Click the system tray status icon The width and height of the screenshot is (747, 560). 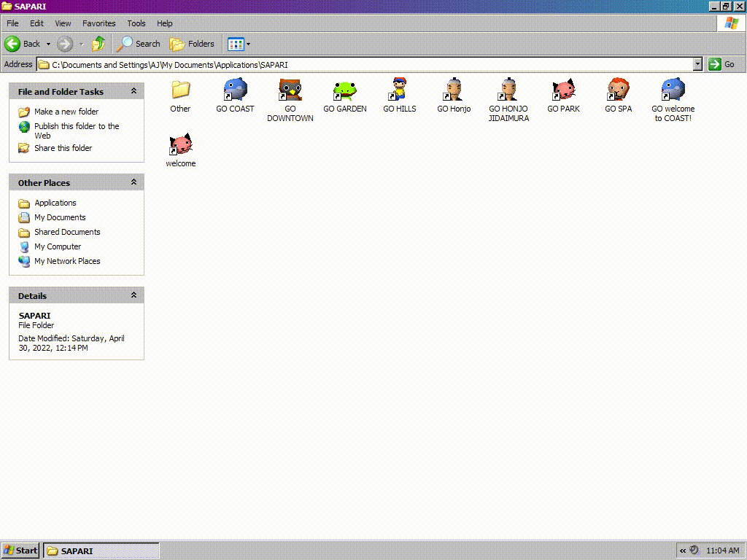(x=694, y=550)
